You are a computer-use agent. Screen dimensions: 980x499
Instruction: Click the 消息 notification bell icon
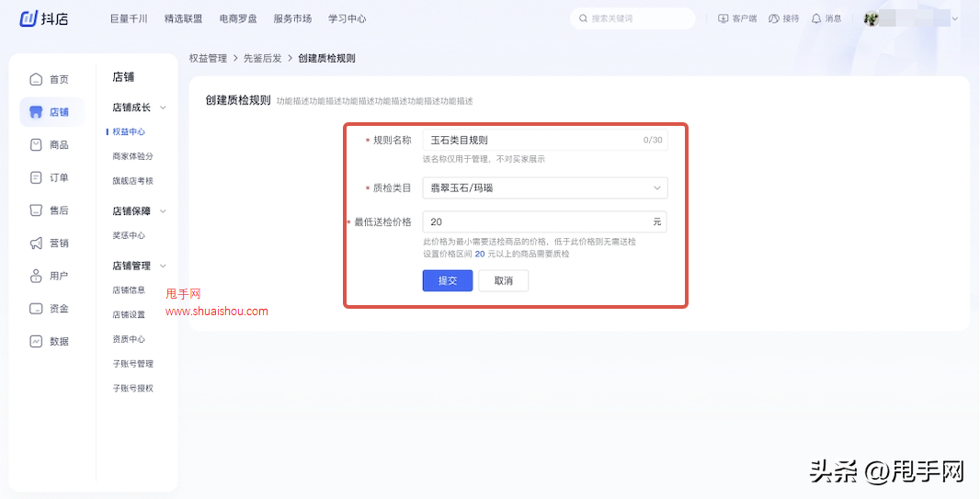815,18
